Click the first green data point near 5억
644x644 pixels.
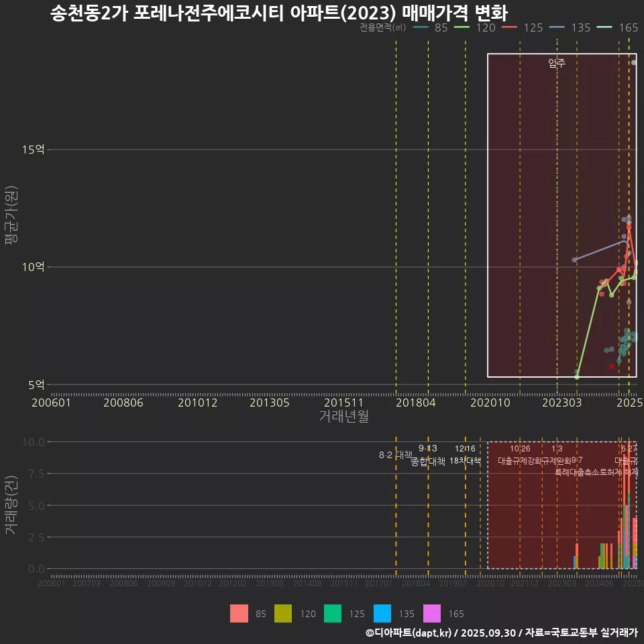tap(576, 376)
